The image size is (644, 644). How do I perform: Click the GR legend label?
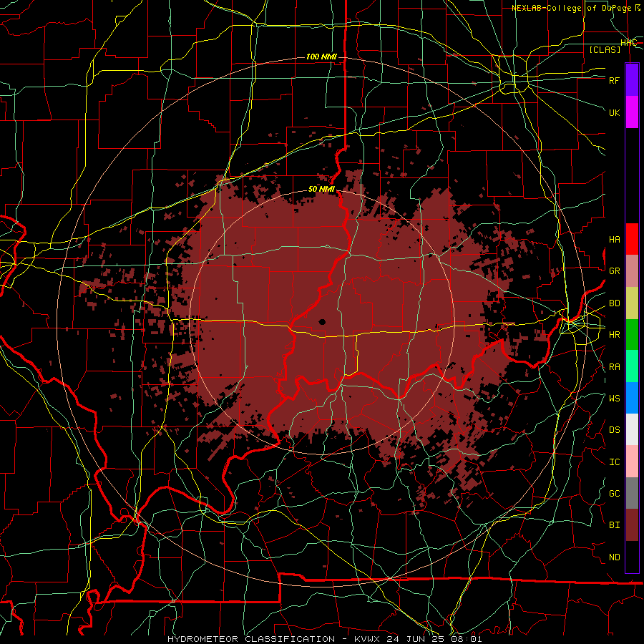pyautogui.click(x=614, y=271)
